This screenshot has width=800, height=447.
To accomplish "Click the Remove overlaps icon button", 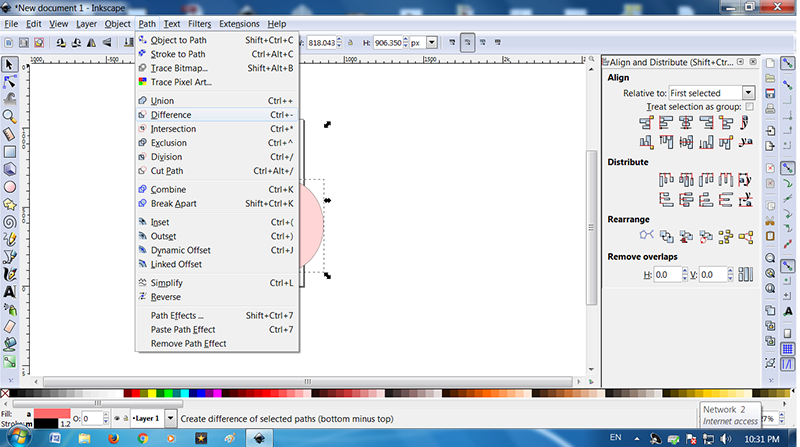I will (x=745, y=275).
